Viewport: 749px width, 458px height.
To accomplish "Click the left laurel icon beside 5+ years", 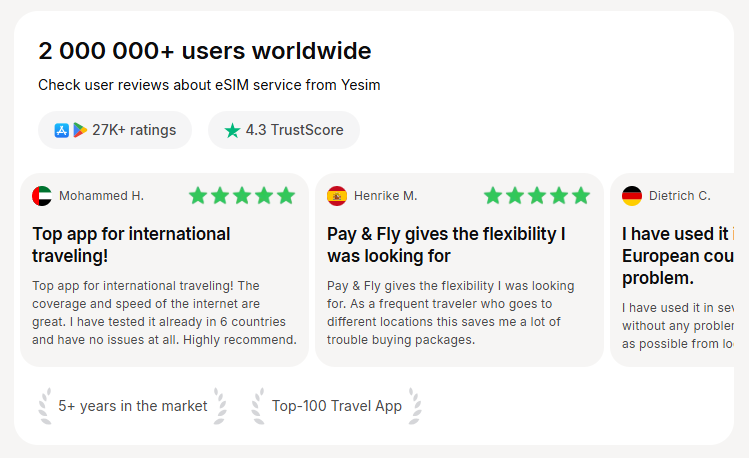I will 44,406.
